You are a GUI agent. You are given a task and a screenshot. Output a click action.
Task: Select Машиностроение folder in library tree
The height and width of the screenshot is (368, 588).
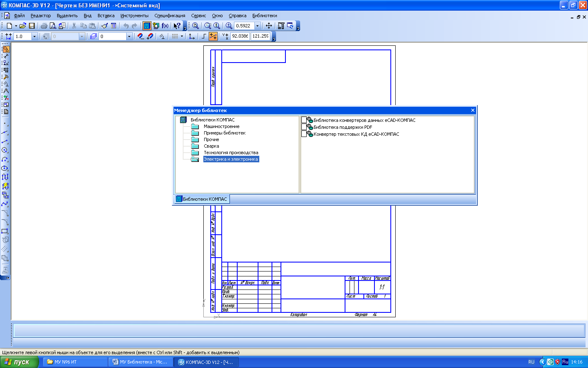click(222, 126)
